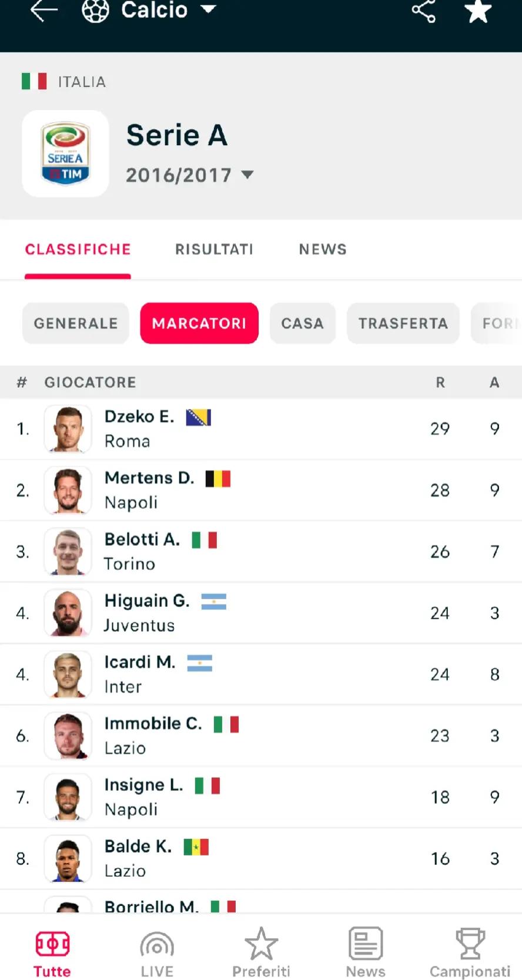Toggle the favorite star icon
This screenshot has height=980, width=522.
(x=478, y=11)
